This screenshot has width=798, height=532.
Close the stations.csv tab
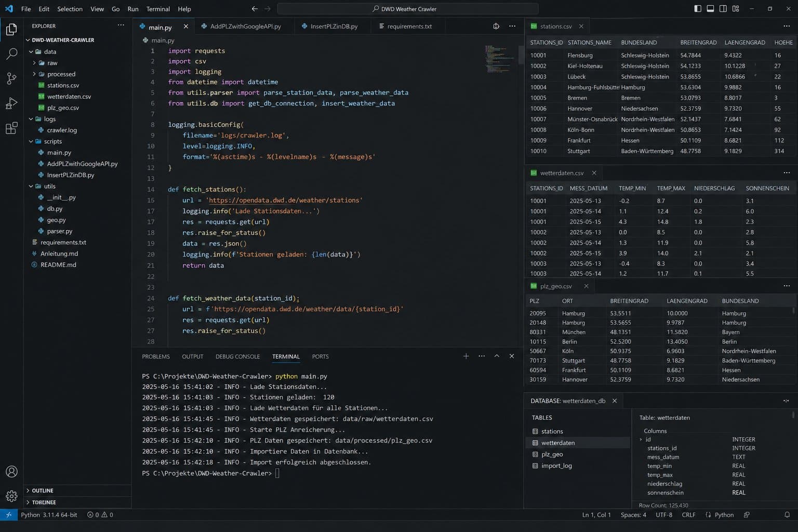[x=581, y=26]
